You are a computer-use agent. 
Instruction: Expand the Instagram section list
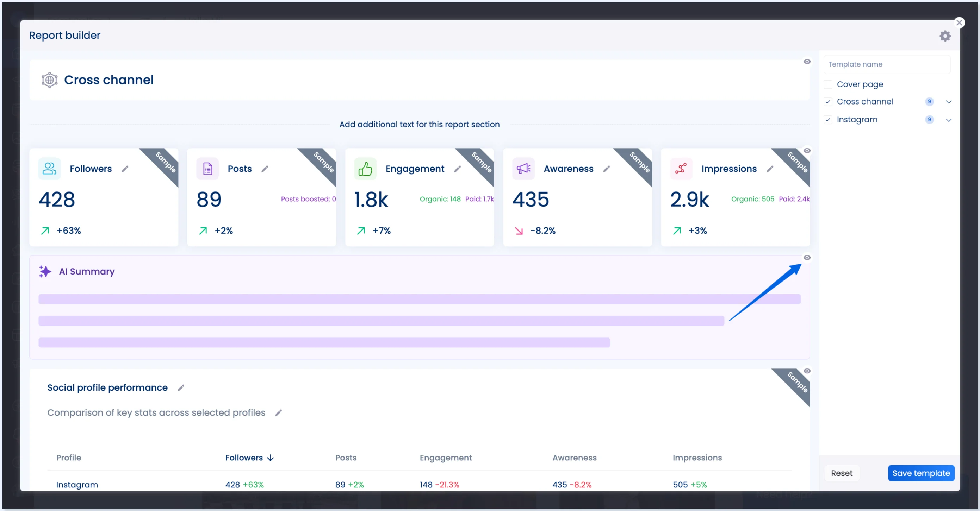pyautogui.click(x=948, y=120)
